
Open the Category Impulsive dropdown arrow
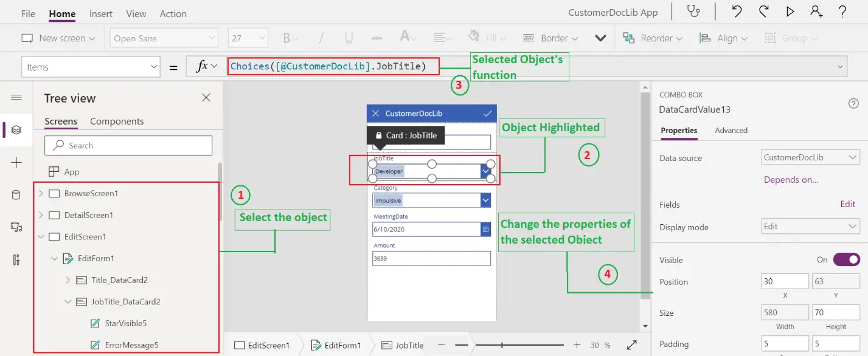pyautogui.click(x=485, y=200)
